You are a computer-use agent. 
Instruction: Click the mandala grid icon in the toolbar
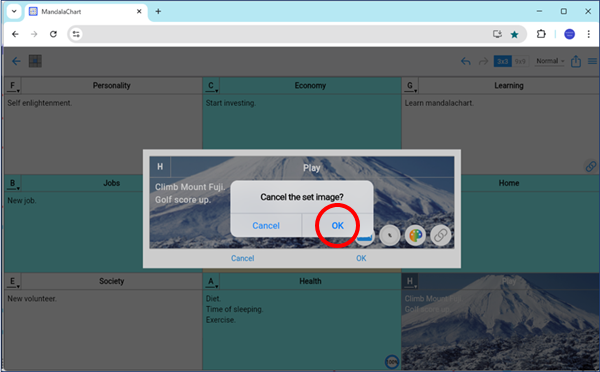coord(35,61)
